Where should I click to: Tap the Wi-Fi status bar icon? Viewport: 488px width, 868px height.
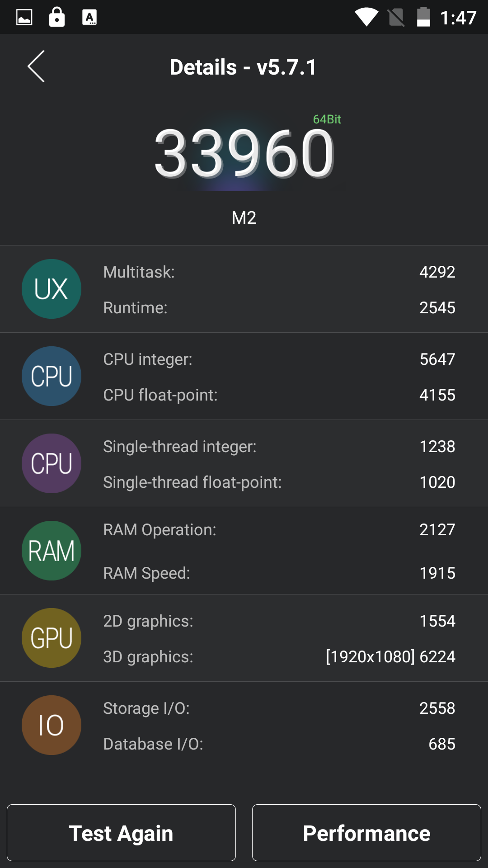(366, 17)
